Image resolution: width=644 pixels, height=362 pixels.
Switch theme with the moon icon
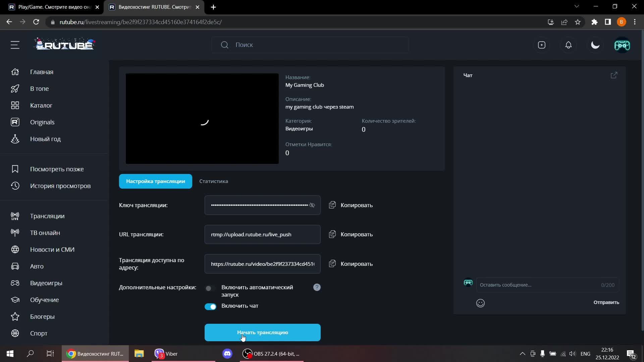coord(595,45)
